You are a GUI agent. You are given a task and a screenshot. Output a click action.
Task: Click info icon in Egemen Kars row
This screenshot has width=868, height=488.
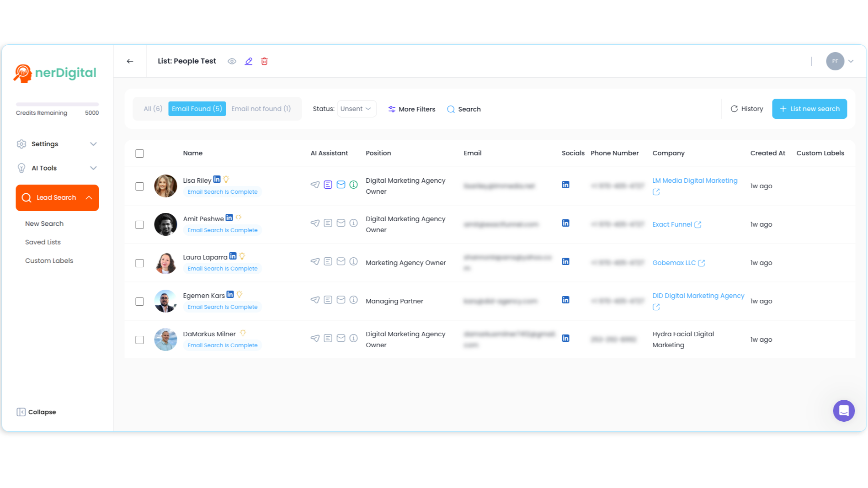pyautogui.click(x=353, y=300)
